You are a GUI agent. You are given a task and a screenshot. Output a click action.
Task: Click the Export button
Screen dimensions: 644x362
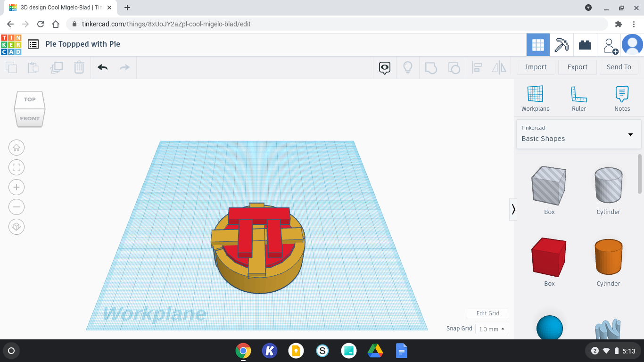577,67
